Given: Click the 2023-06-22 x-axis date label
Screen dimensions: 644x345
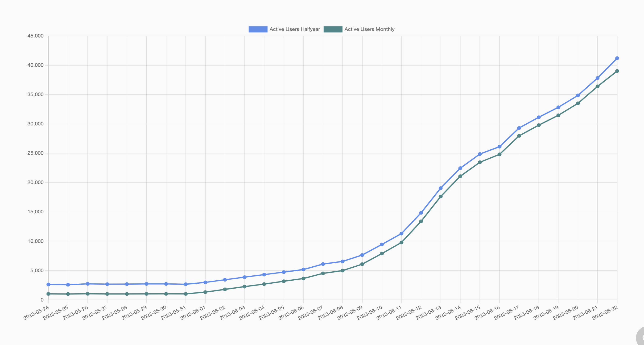Looking at the screenshot, I should 605,312.
